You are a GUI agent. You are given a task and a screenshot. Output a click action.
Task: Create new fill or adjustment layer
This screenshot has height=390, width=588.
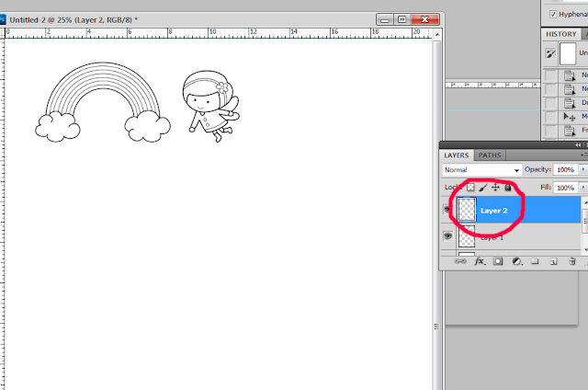click(517, 261)
